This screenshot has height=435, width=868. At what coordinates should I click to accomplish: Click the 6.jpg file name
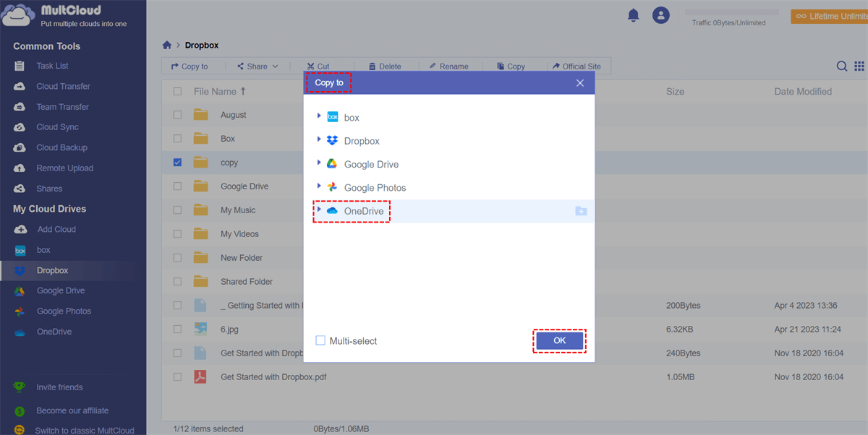[x=230, y=330]
